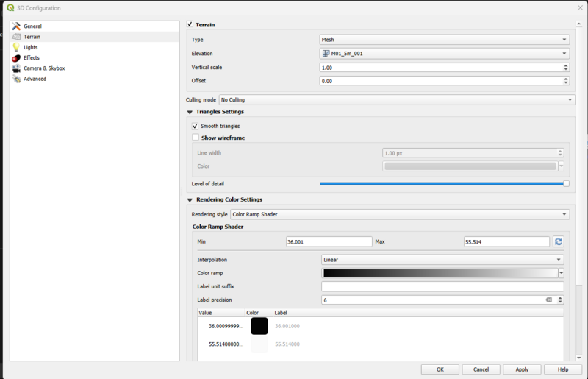The image size is (588, 379).
Task: Click the Effects icon in sidebar
Action: pos(16,57)
